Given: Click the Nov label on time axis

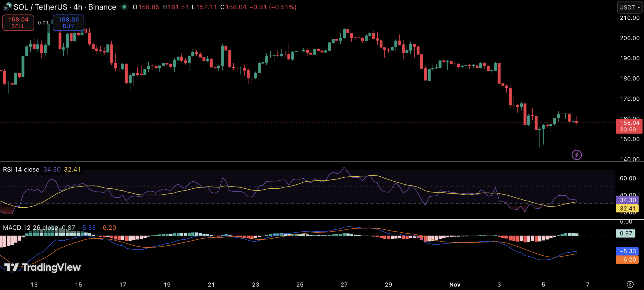Looking at the screenshot, I should point(455,284).
